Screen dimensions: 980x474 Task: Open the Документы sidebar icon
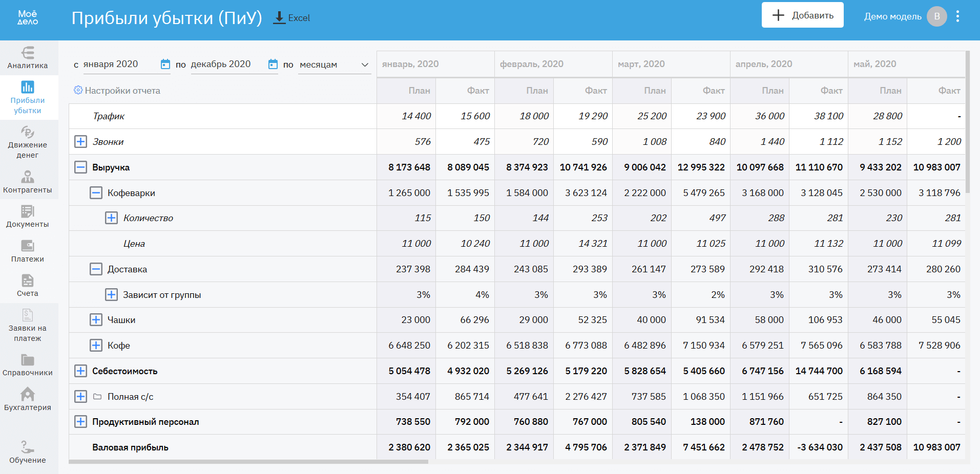(x=28, y=217)
